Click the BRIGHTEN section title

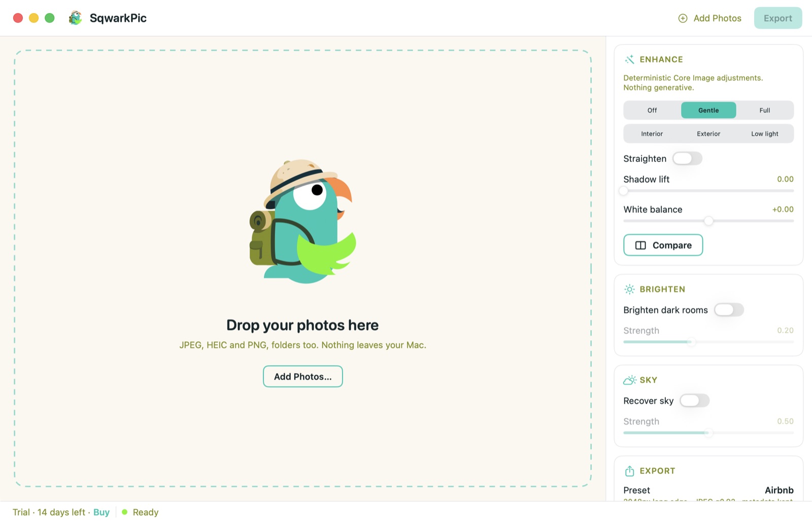[662, 289]
